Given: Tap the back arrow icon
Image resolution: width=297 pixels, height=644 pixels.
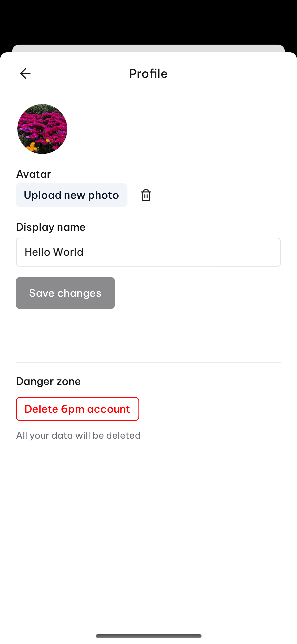Looking at the screenshot, I should pos(25,74).
